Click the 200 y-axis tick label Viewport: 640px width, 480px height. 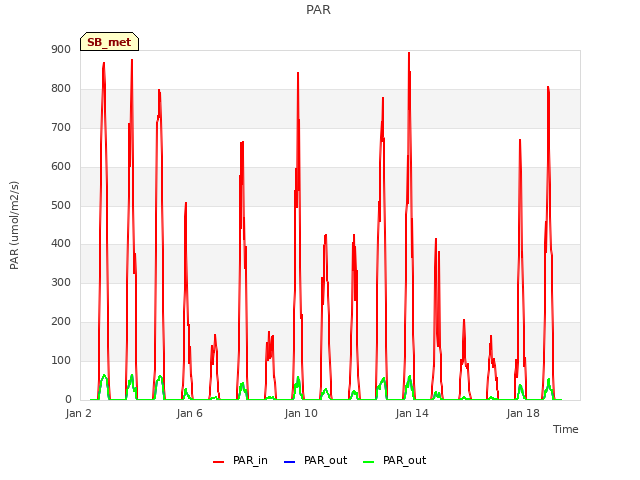point(61,321)
